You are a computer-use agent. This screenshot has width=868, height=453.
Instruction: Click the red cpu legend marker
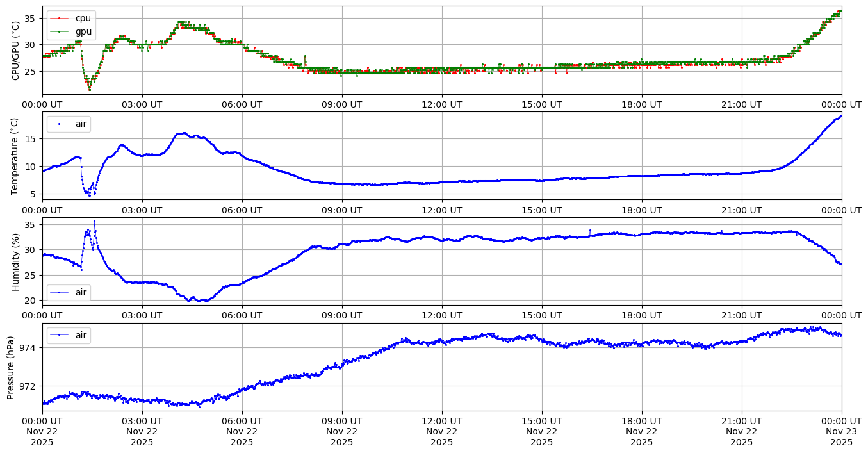coord(60,18)
